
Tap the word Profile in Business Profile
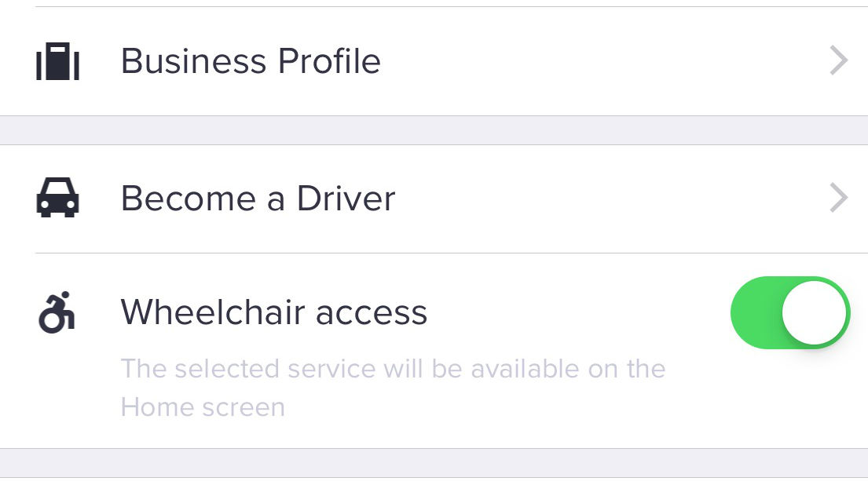pyautogui.click(x=324, y=61)
